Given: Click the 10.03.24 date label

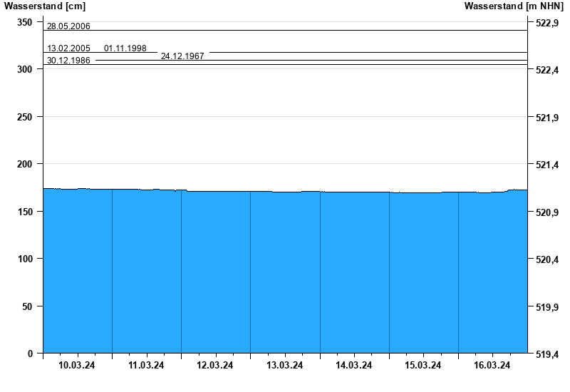Looking at the screenshot, I should coord(77,366).
